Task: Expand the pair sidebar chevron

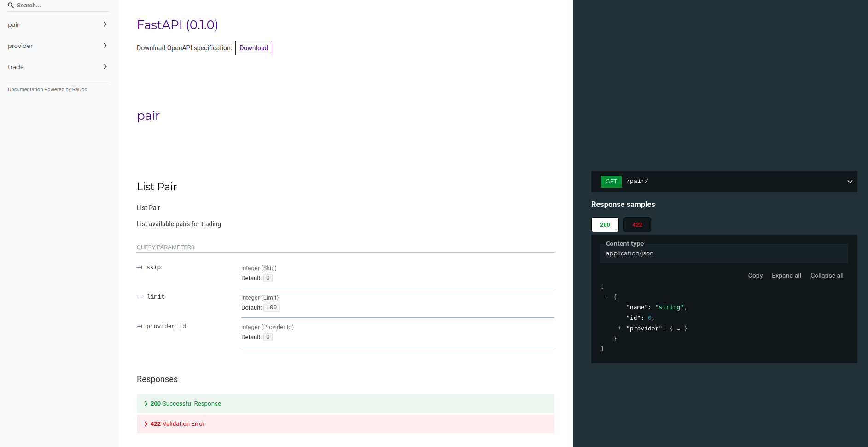Action: coord(105,24)
